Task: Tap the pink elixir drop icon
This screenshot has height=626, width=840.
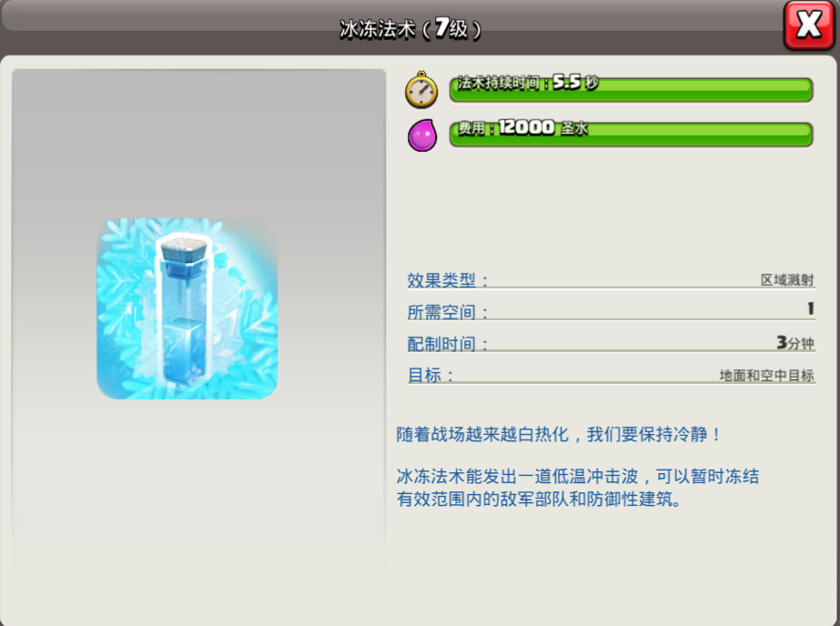Action: (422, 136)
